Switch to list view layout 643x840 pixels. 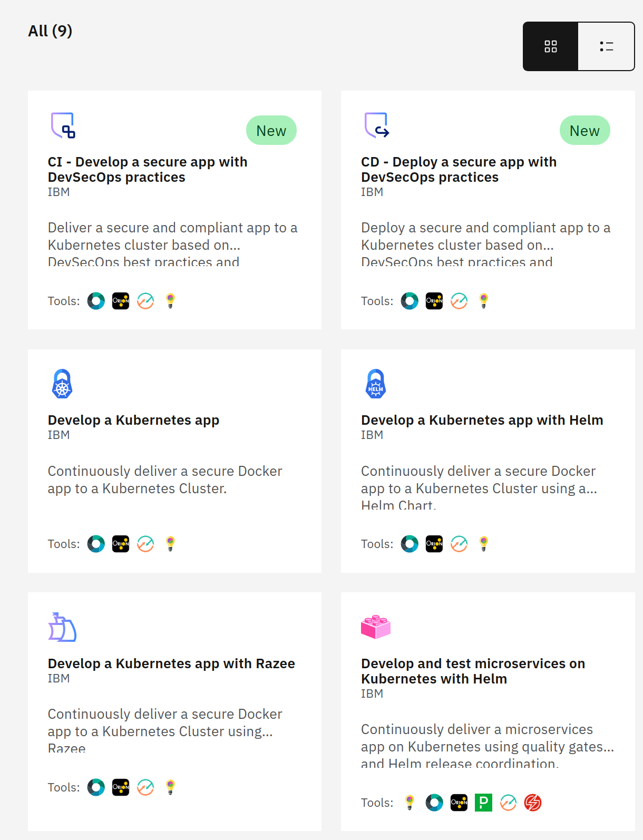(606, 46)
